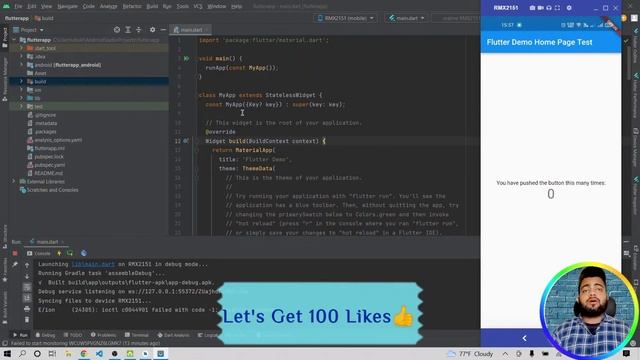640x360 pixels.
Task: Take screenshot via camera icon in RMX2151 window
Action: click(x=532, y=8)
